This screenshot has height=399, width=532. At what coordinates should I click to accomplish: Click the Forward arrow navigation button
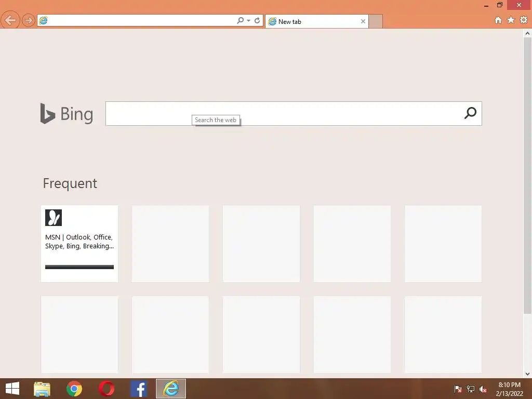(x=29, y=20)
